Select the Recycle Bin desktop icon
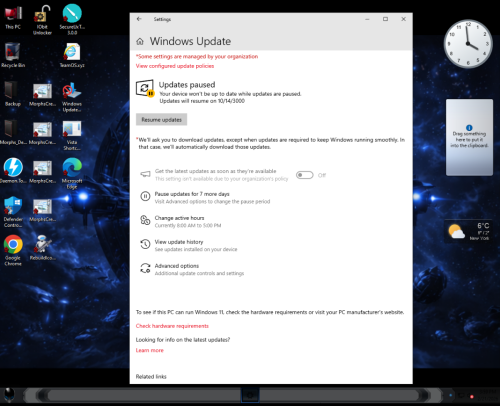Viewport: 500px width, 406px height. [x=13, y=55]
